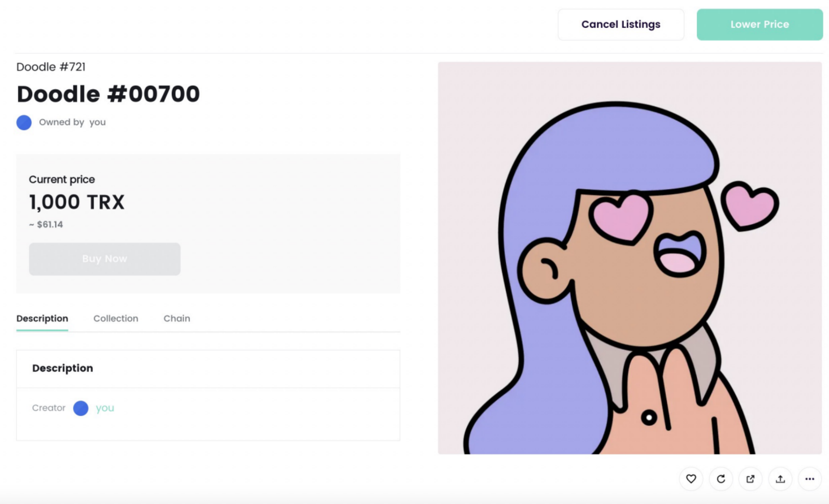Click the greyed Buy Now button
This screenshot has height=504, width=829.
pyautogui.click(x=105, y=259)
